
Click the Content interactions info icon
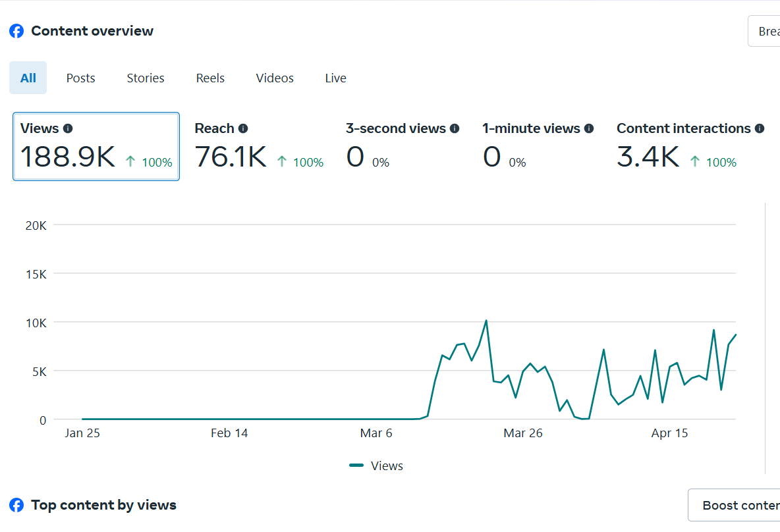click(x=760, y=129)
